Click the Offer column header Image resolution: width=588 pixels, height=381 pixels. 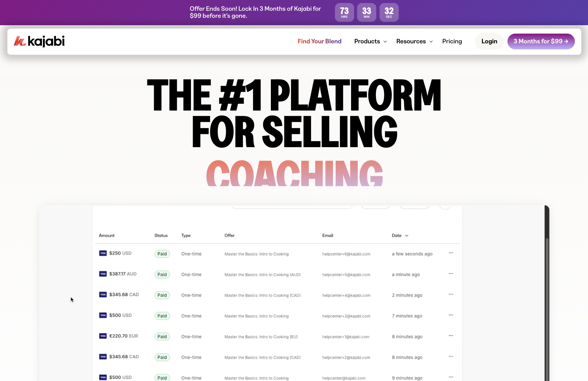pyautogui.click(x=230, y=236)
